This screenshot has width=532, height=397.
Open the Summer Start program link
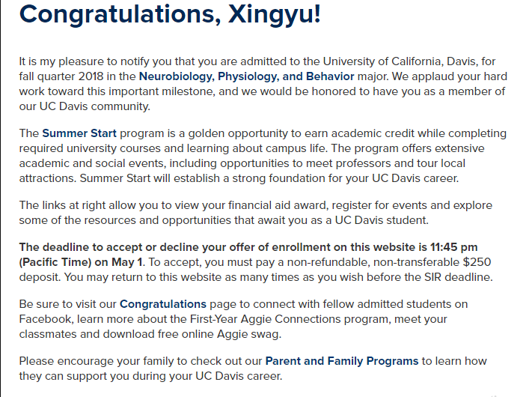79,133
